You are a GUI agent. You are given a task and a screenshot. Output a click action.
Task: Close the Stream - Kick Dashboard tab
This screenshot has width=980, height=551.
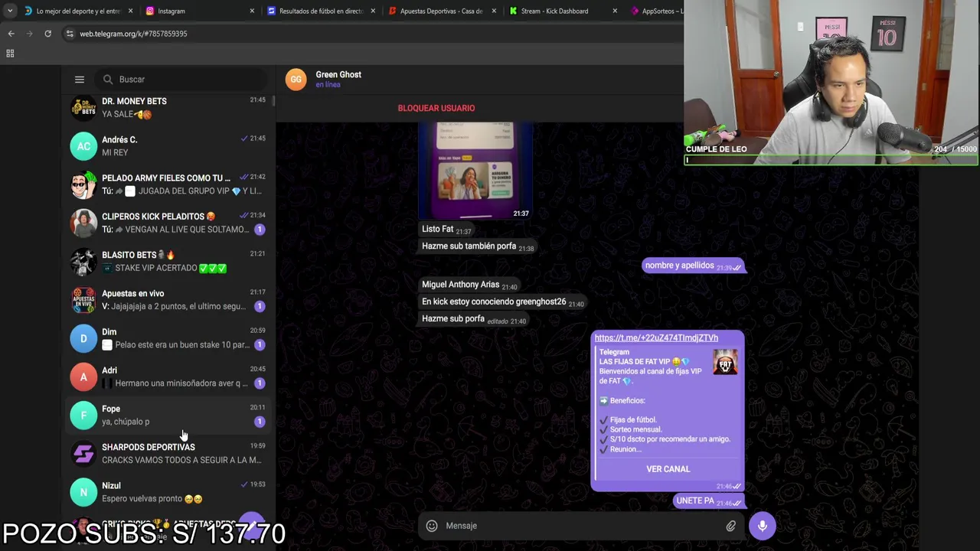(x=615, y=11)
